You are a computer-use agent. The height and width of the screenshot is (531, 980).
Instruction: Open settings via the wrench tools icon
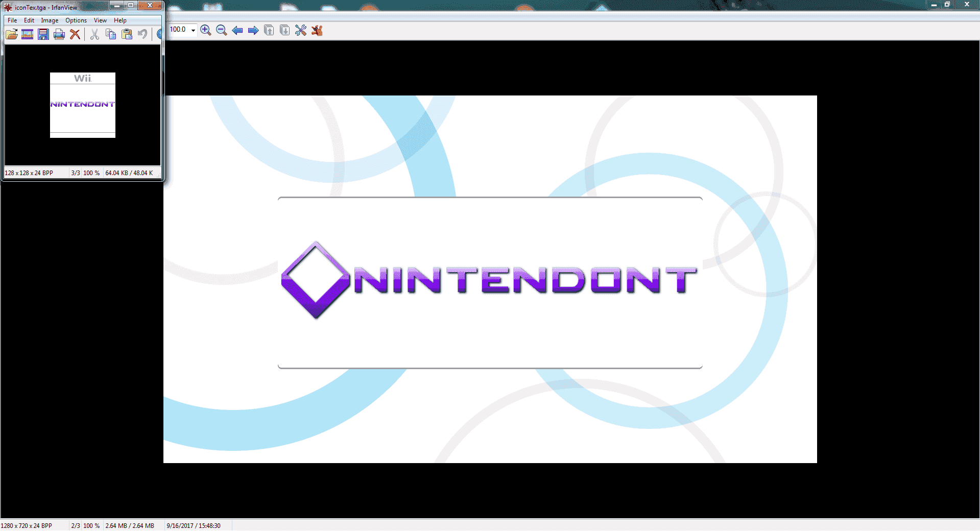coord(301,30)
